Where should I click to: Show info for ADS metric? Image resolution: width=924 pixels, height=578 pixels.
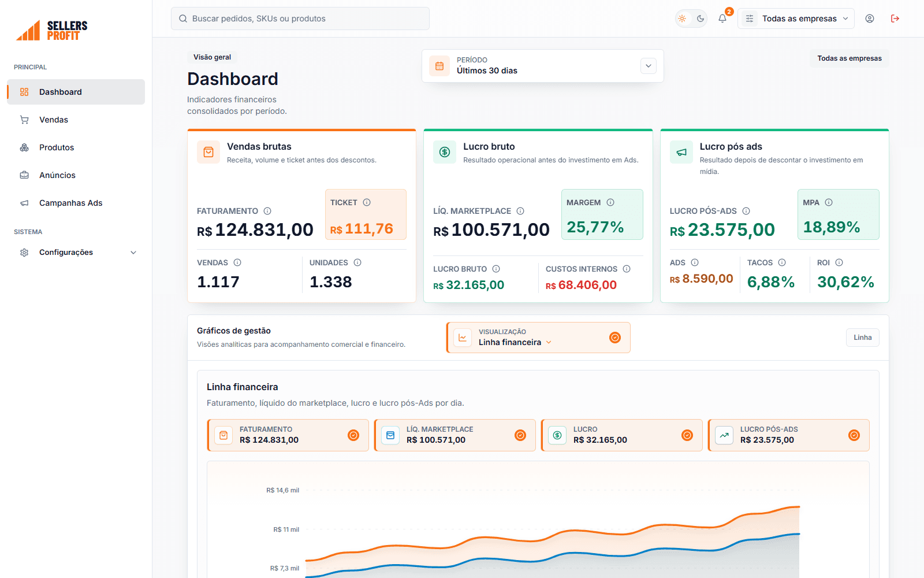(x=695, y=262)
